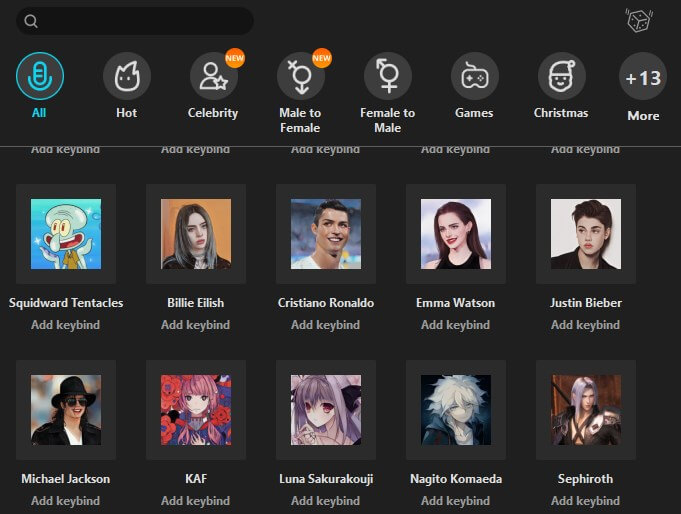Open the Games voice category

pyautogui.click(x=474, y=76)
